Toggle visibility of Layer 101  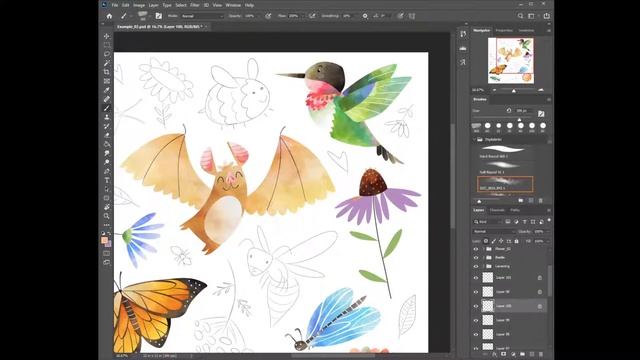[x=476, y=278]
